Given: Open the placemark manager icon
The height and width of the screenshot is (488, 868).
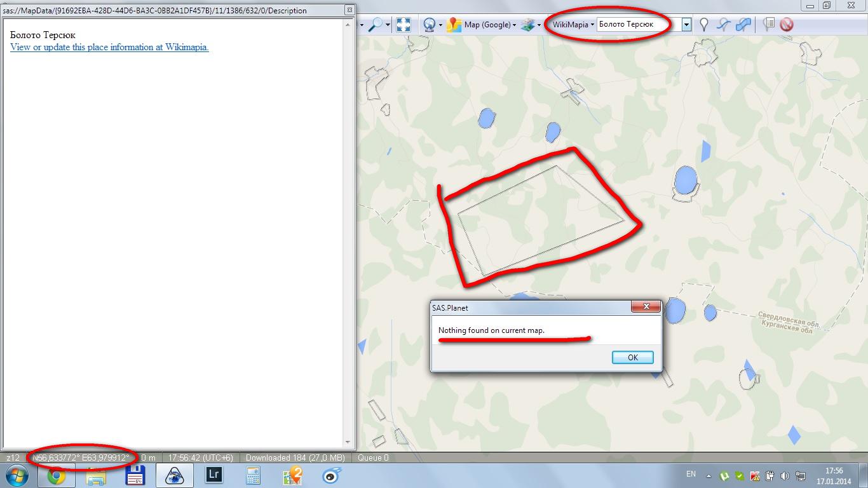Looking at the screenshot, I should tap(769, 25).
